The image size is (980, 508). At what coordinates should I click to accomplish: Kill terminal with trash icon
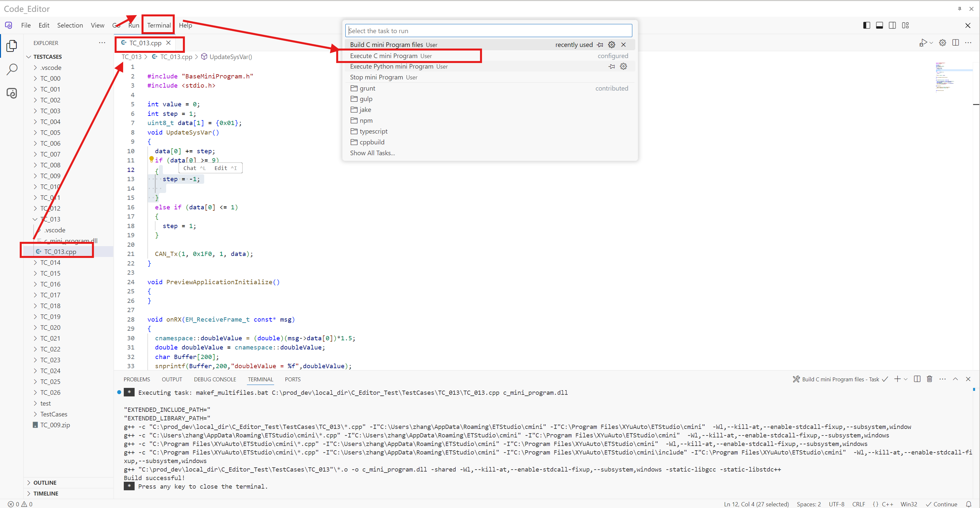click(929, 379)
